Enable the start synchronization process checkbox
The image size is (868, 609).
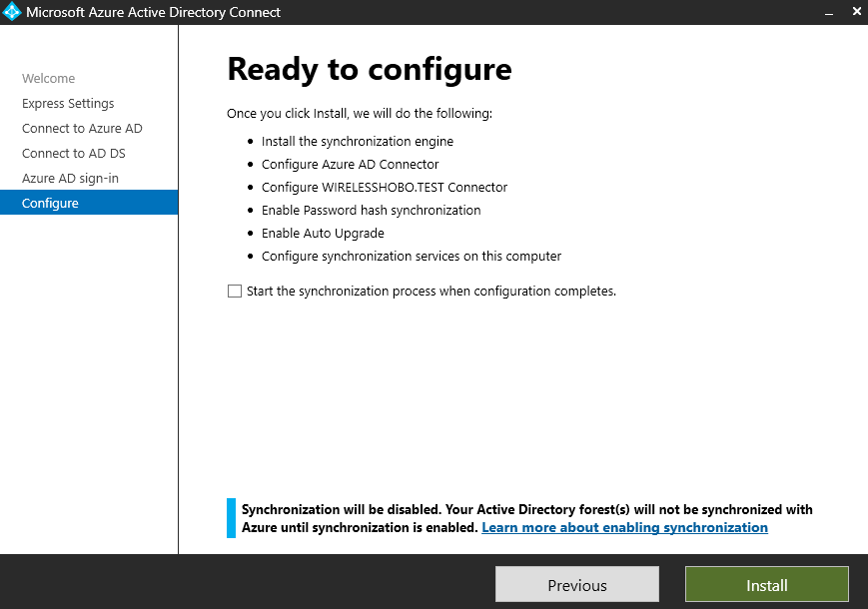235,292
